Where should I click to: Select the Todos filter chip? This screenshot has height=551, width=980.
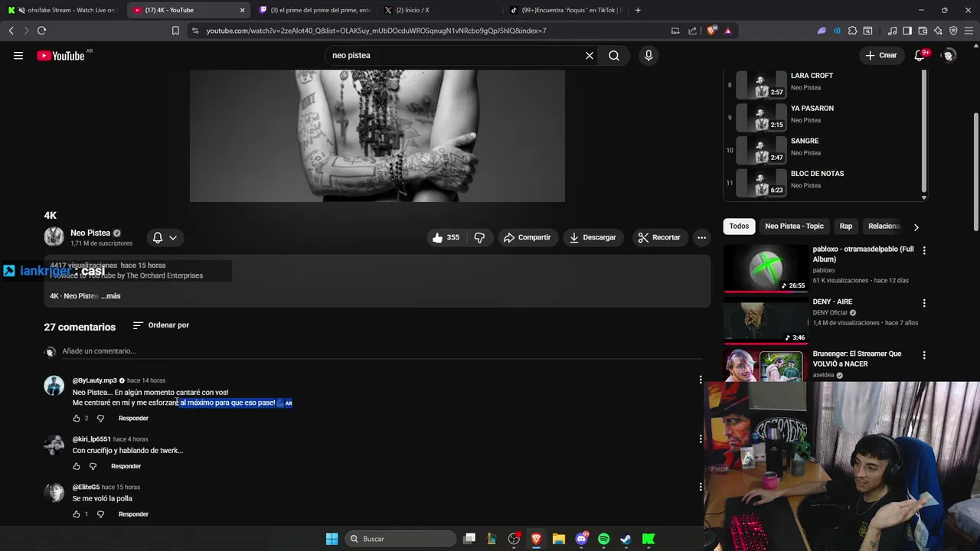[x=739, y=227]
